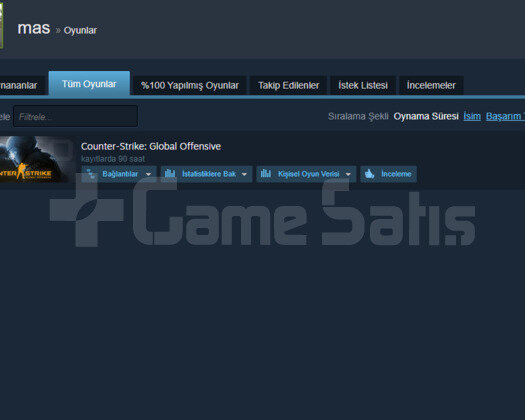Open the %100 Yapılmış Oyunlar tab
This screenshot has width=525, height=420.
click(190, 85)
